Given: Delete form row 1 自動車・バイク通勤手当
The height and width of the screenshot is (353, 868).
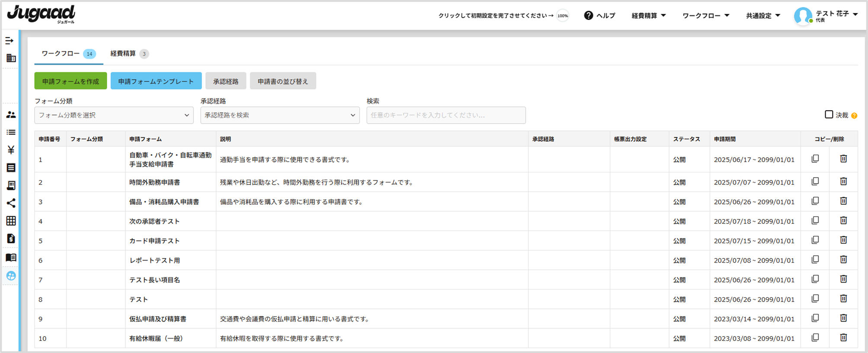Looking at the screenshot, I should [x=843, y=159].
